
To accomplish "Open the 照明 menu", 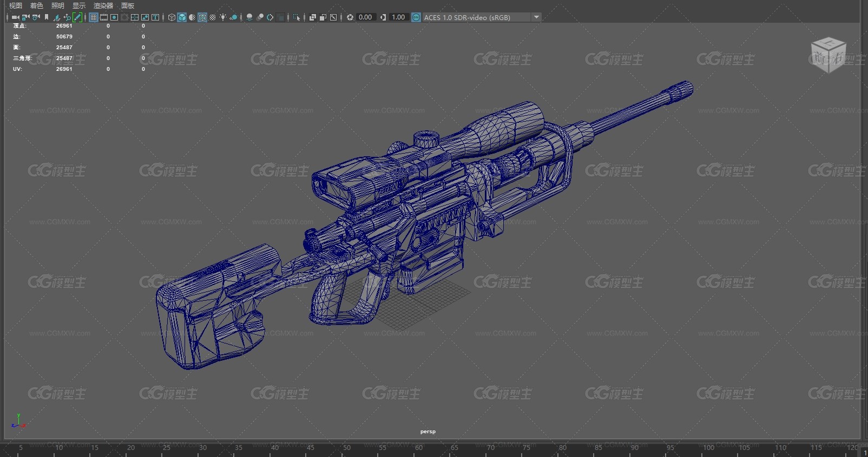I will point(58,5).
